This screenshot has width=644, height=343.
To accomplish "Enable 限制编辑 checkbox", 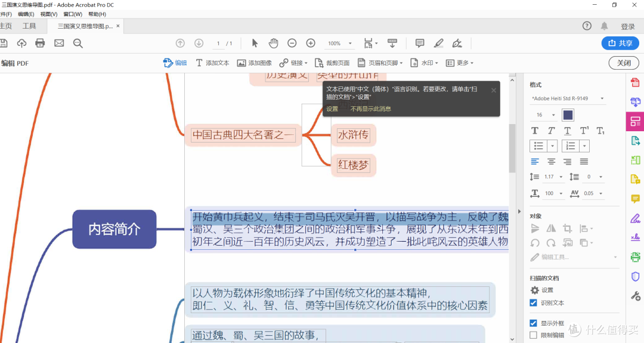I will pos(533,335).
